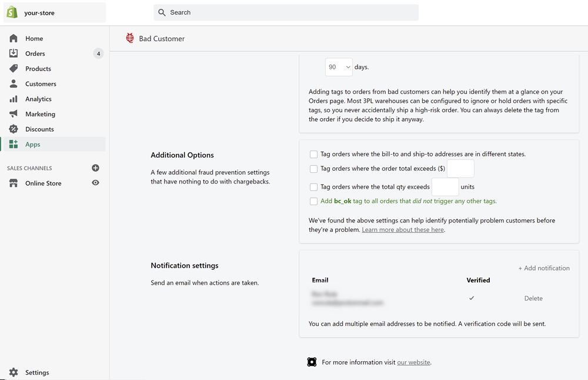
Task: Click the Products tag icon
Action: (14, 68)
